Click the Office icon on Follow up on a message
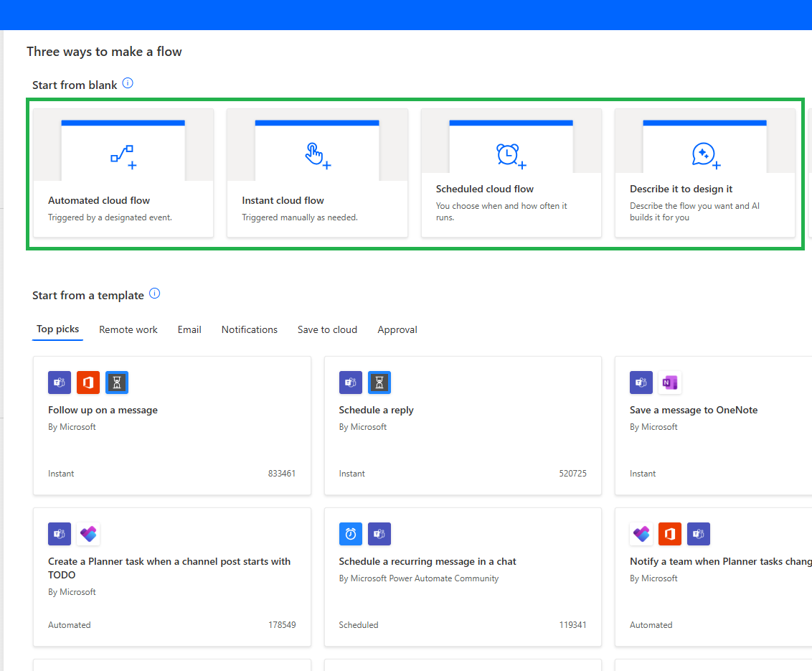The height and width of the screenshot is (671, 812). (88, 383)
